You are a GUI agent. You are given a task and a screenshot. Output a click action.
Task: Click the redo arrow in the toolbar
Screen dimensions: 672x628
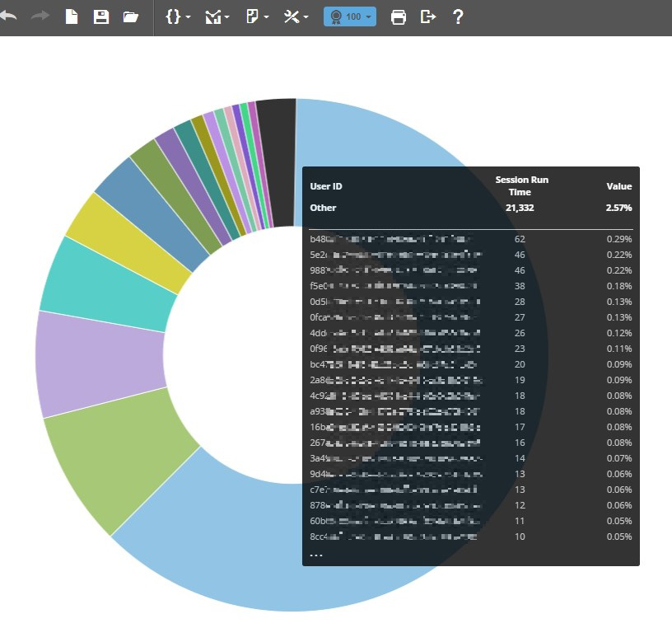tap(40, 17)
